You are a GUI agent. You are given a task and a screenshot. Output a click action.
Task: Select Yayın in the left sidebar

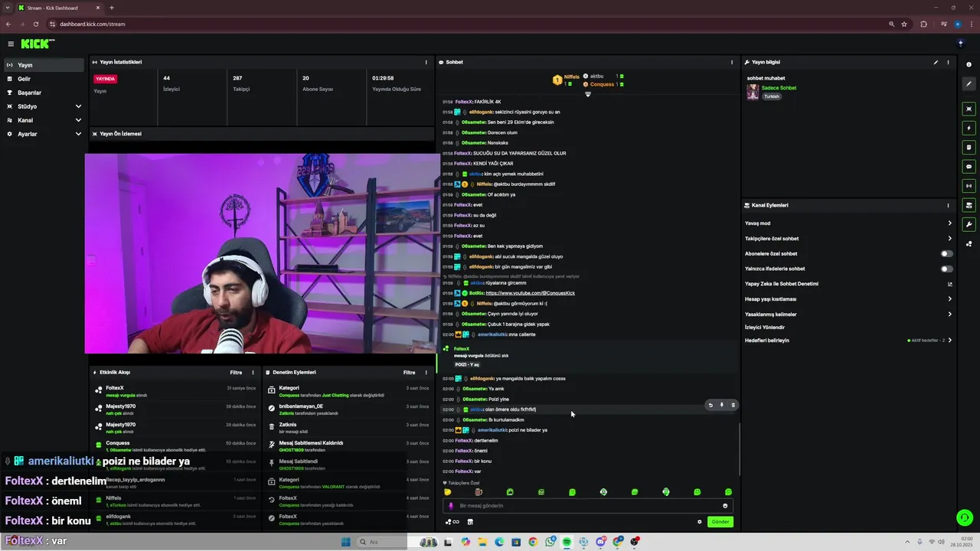pos(44,65)
